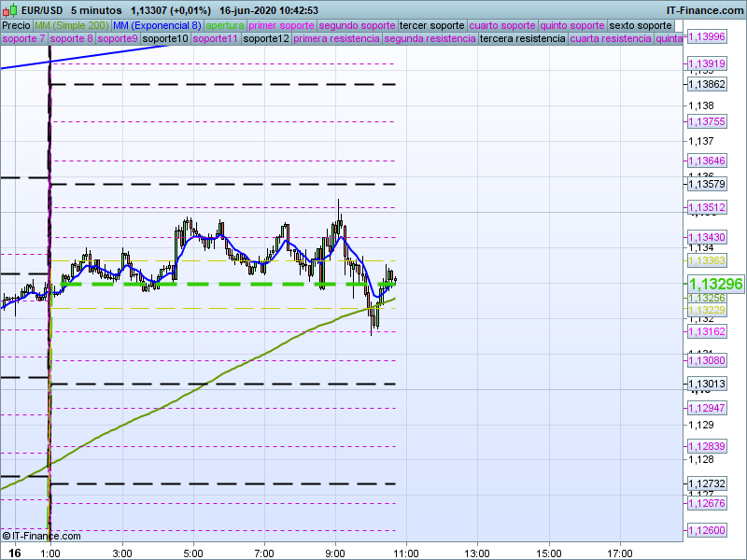Viewport: 747px width, 560px height.
Task: Select the primer soporte label
Action: click(x=281, y=25)
